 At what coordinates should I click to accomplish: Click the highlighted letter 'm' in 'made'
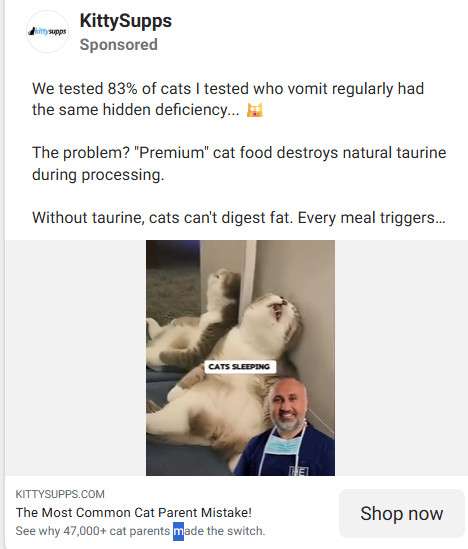[179, 531]
